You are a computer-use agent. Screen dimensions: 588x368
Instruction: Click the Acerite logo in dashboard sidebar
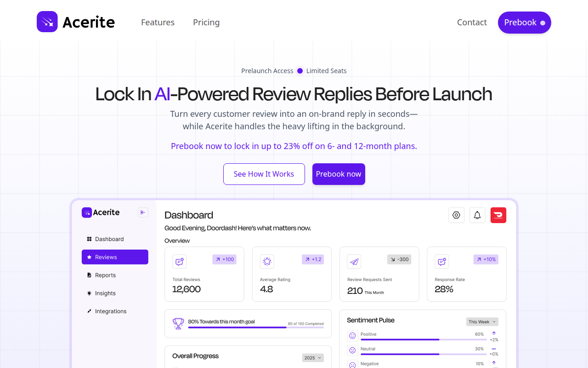[x=101, y=212]
